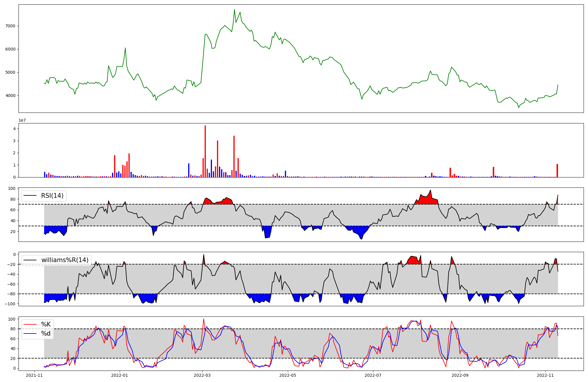Click the highest peak of green price line
588x382 pixels.
pyautogui.click(x=234, y=10)
